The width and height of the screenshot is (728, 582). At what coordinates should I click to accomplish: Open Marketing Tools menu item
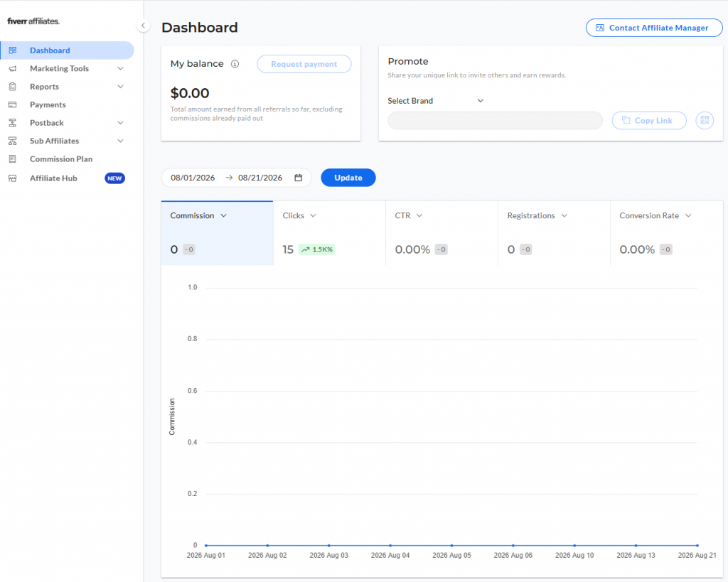coord(68,68)
